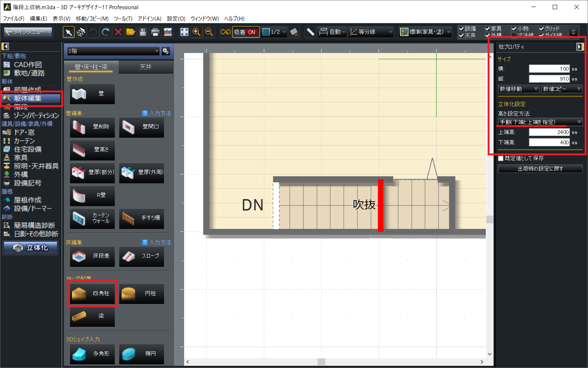Viewport: 588px width, 368px height.
Task: Toggle the 設備 visibility checkbox
Action: click(x=461, y=29)
